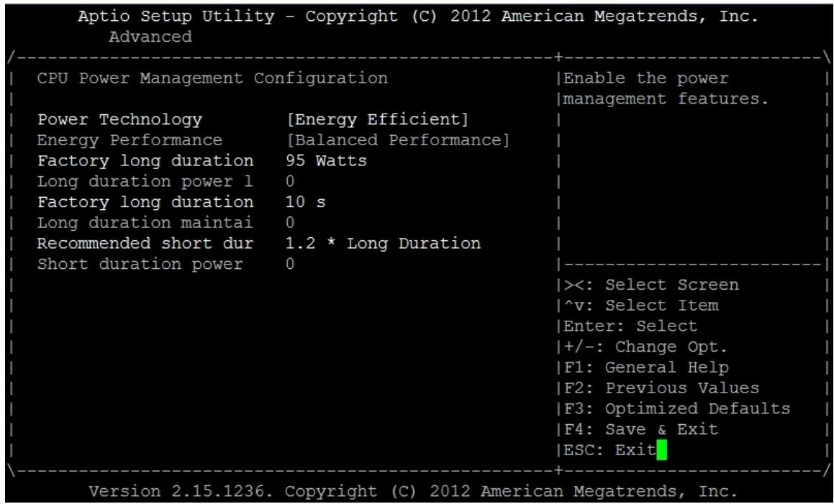The height and width of the screenshot is (504, 834).
Task: Open Energy Performance Balanced Performance option
Action: pos(398,140)
